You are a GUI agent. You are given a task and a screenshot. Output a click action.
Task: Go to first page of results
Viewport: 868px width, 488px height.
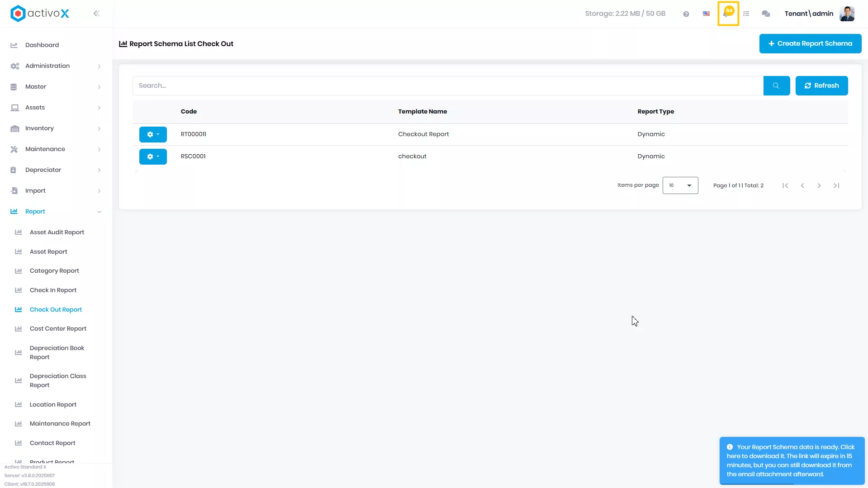[785, 185]
